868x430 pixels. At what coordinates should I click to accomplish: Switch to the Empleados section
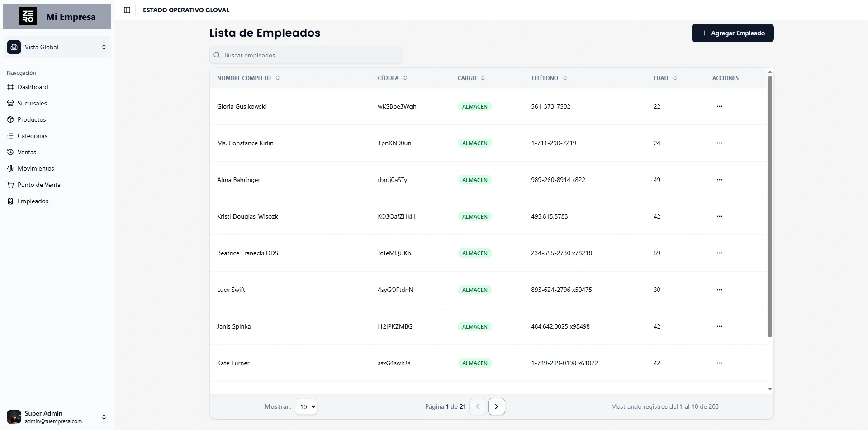pyautogui.click(x=33, y=201)
